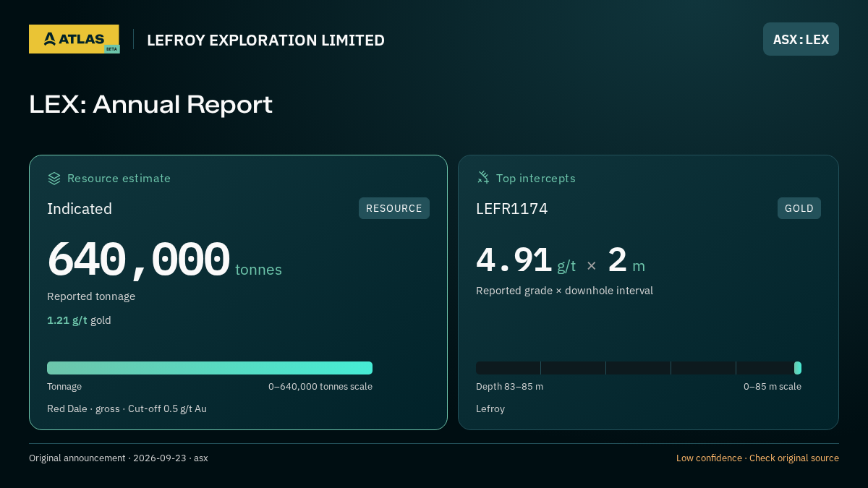Click the tonnage progress bar

pyautogui.click(x=210, y=368)
